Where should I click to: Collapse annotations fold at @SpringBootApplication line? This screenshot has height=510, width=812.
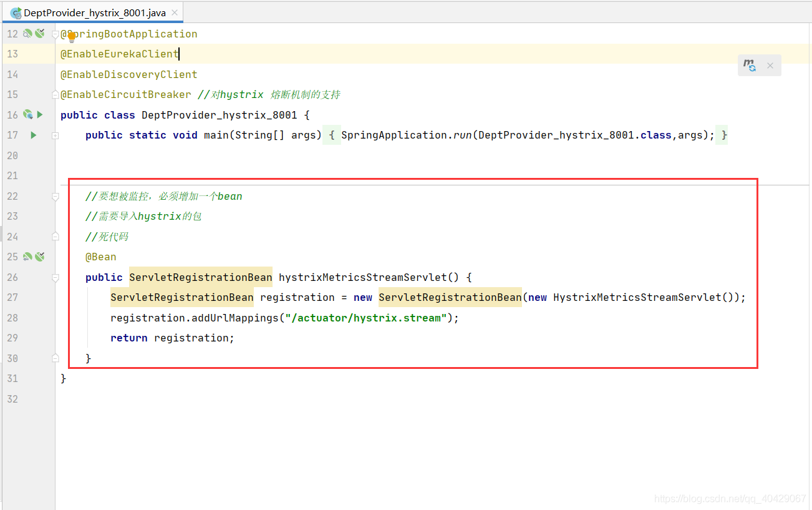(55, 34)
